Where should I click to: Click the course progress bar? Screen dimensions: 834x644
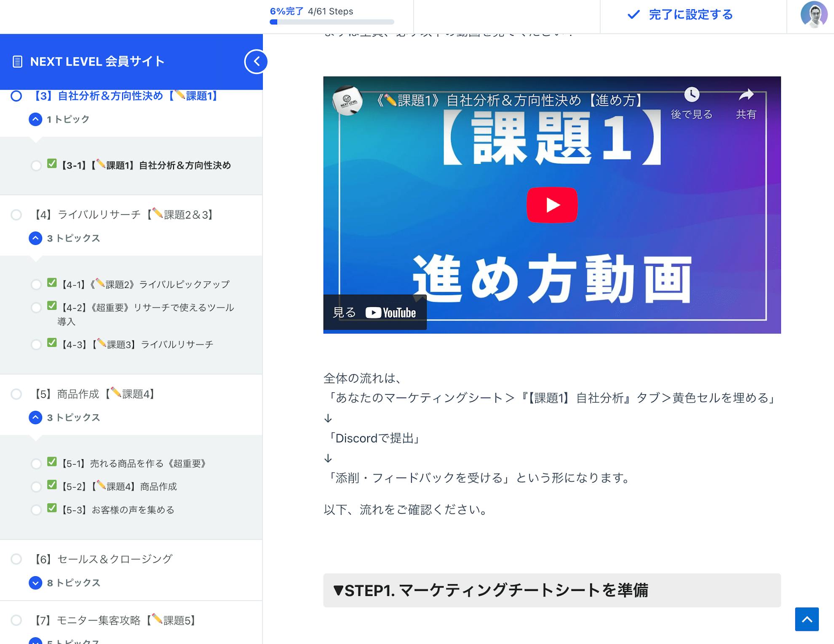tap(332, 22)
